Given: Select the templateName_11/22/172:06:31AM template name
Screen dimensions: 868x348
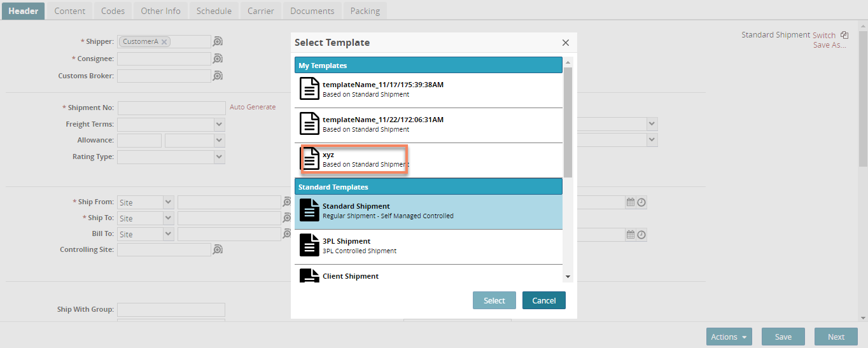Looking at the screenshot, I should point(383,120).
